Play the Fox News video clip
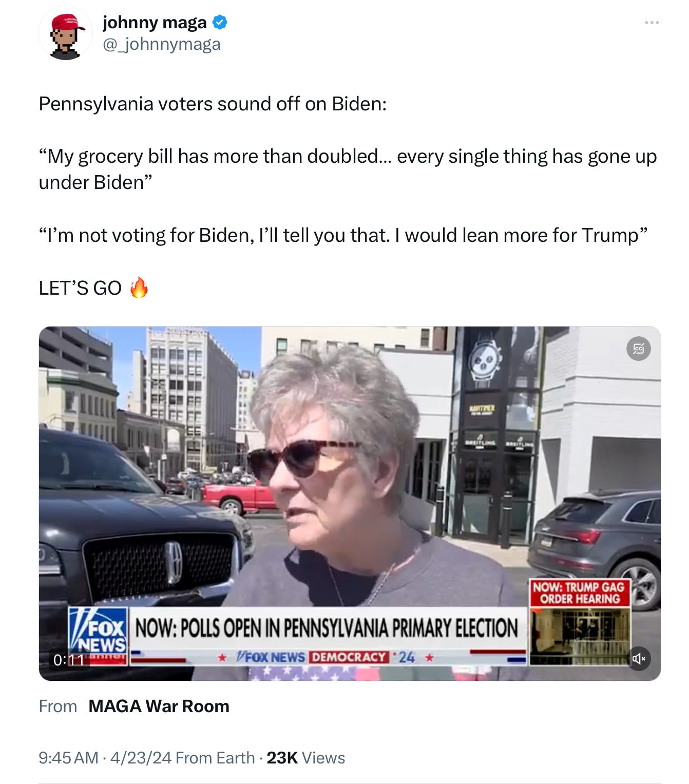Image resolution: width=689 pixels, height=784 pixels. 350,504
